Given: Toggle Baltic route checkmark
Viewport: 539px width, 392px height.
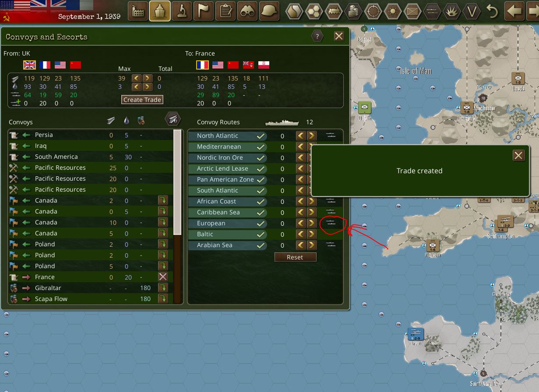Looking at the screenshot, I should (261, 234).
